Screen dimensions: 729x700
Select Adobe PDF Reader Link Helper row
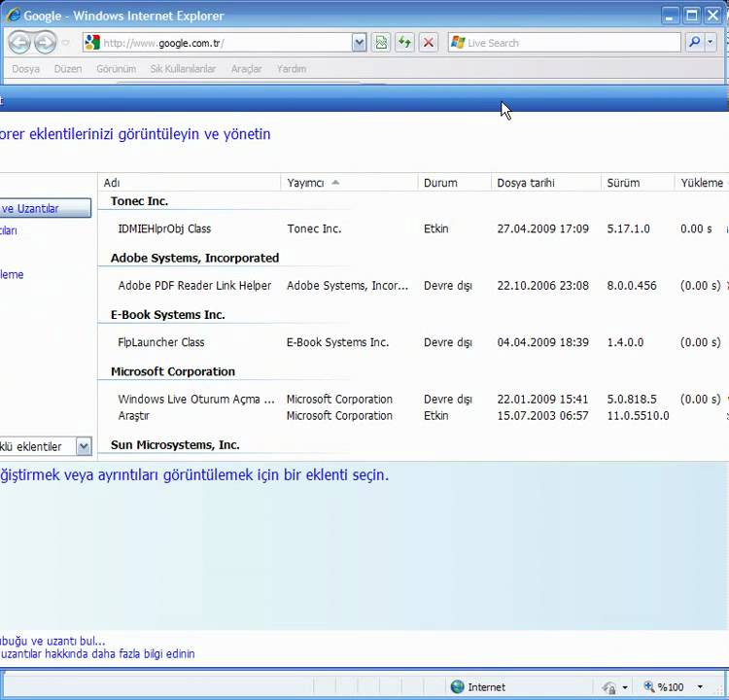coord(413,286)
